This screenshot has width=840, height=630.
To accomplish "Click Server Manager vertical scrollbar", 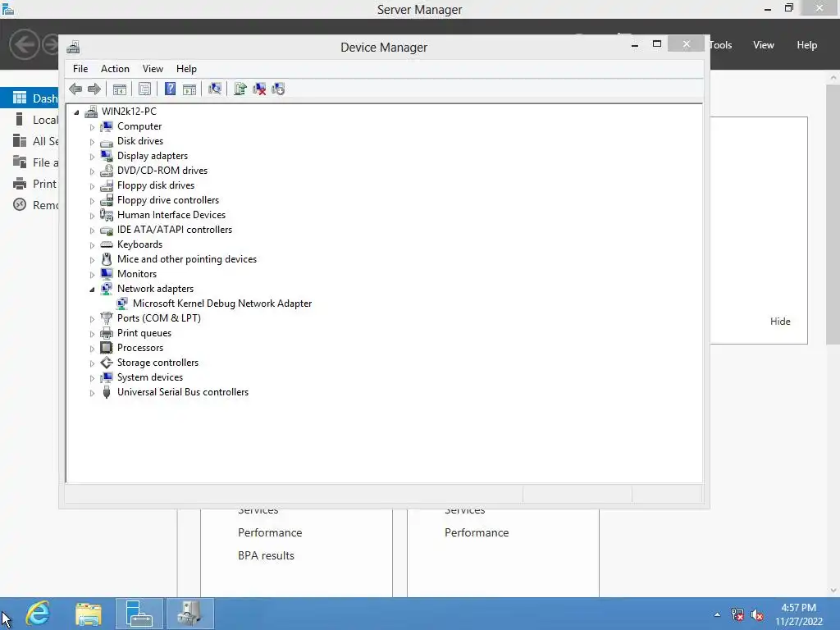I will pos(833,214).
